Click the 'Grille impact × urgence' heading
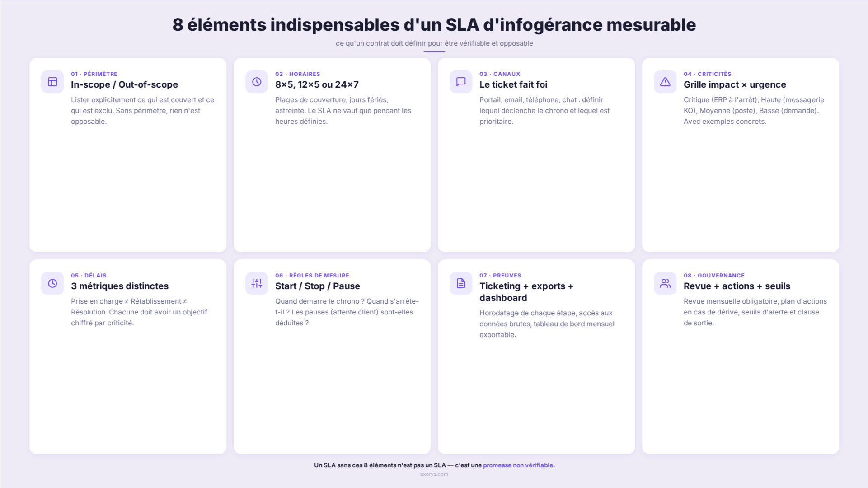The image size is (868, 488). point(735,84)
